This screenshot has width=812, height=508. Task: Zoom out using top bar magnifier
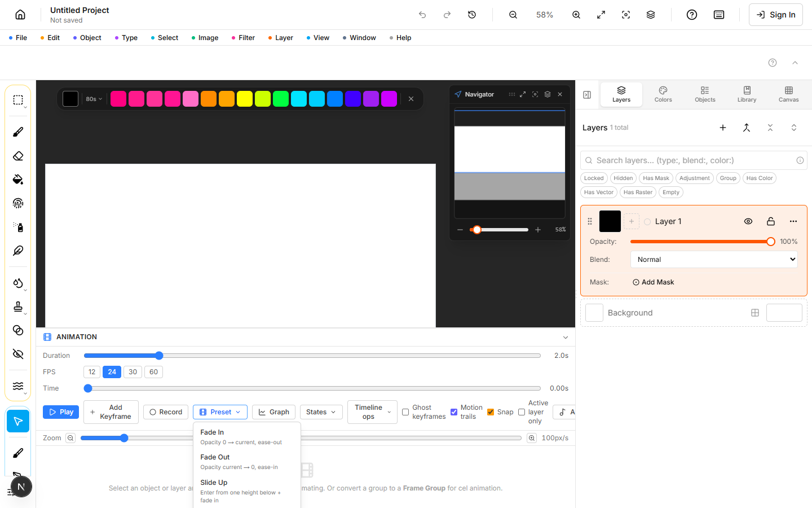[x=513, y=15]
